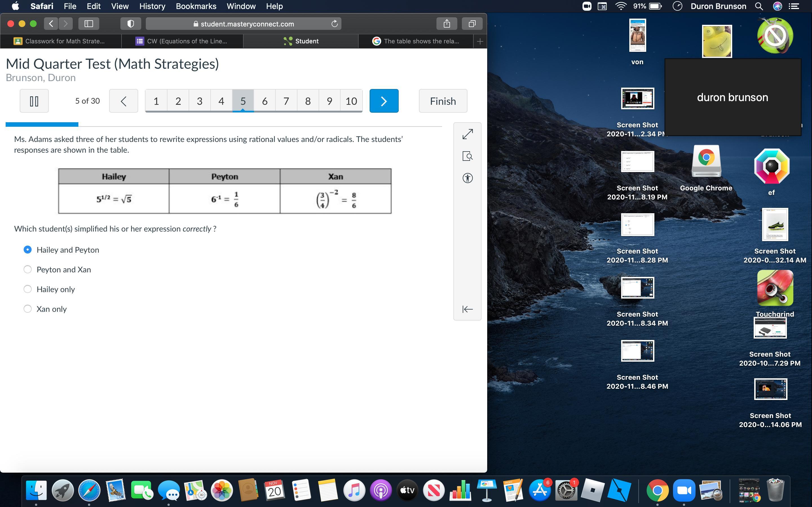Viewport: 812px width, 507px height.
Task: Toggle Safari sidebar icon
Action: 89,23
